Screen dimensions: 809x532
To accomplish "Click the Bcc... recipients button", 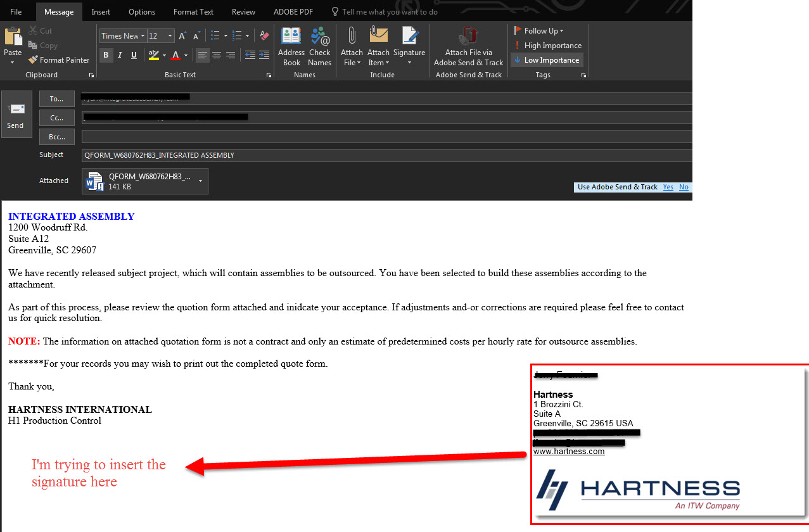I will (x=57, y=137).
